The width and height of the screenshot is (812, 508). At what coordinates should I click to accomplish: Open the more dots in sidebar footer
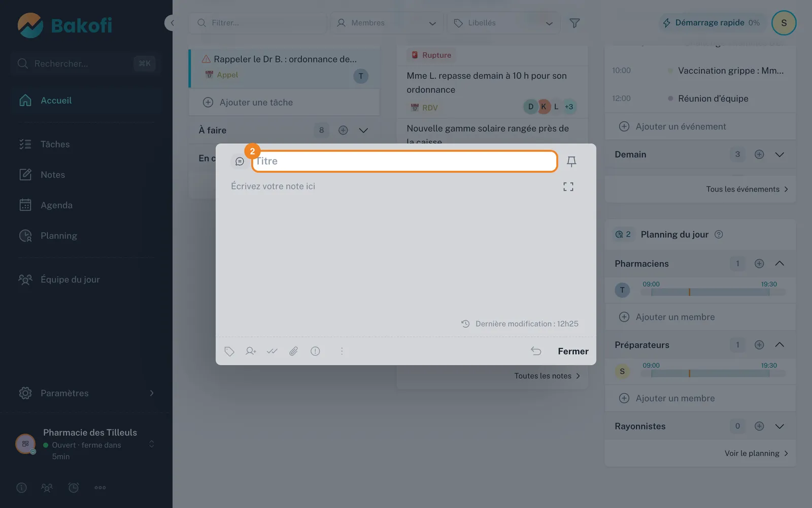click(100, 488)
